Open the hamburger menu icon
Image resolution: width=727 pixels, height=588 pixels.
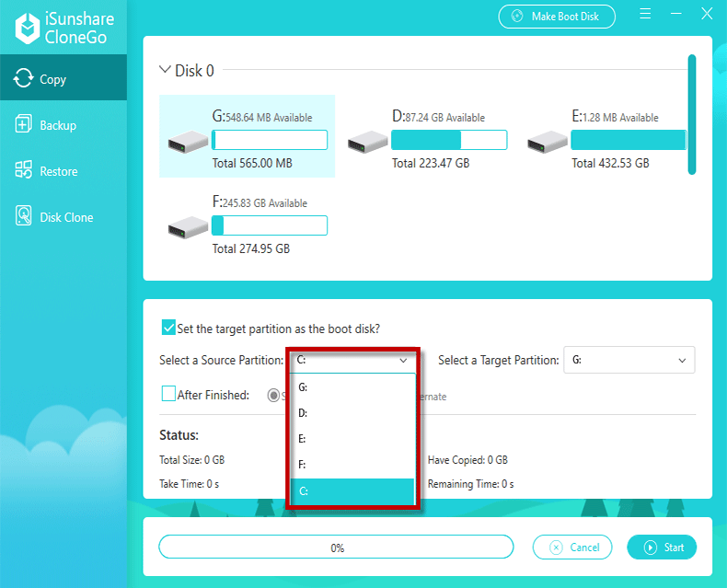[645, 14]
